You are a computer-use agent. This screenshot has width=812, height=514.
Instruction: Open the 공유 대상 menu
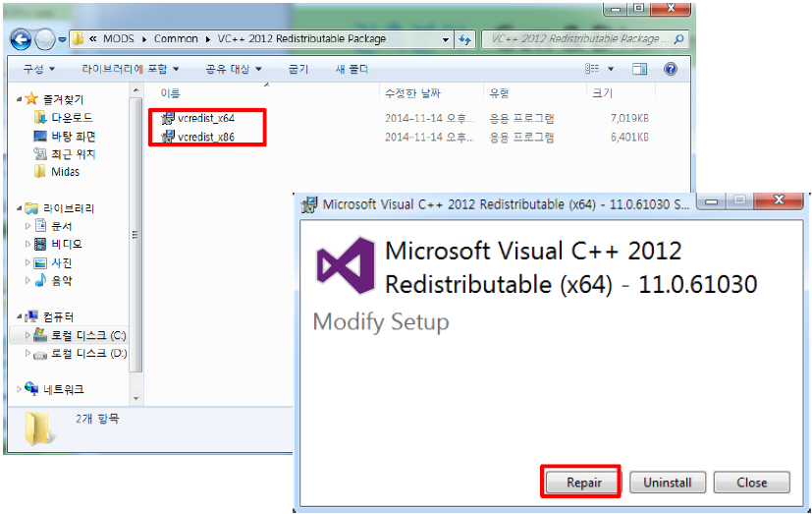click(x=234, y=69)
